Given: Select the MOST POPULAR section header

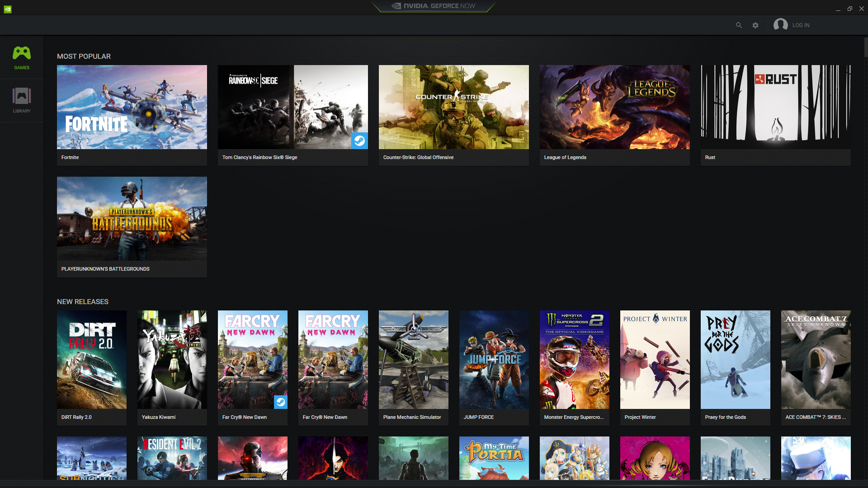Looking at the screenshot, I should 84,56.
